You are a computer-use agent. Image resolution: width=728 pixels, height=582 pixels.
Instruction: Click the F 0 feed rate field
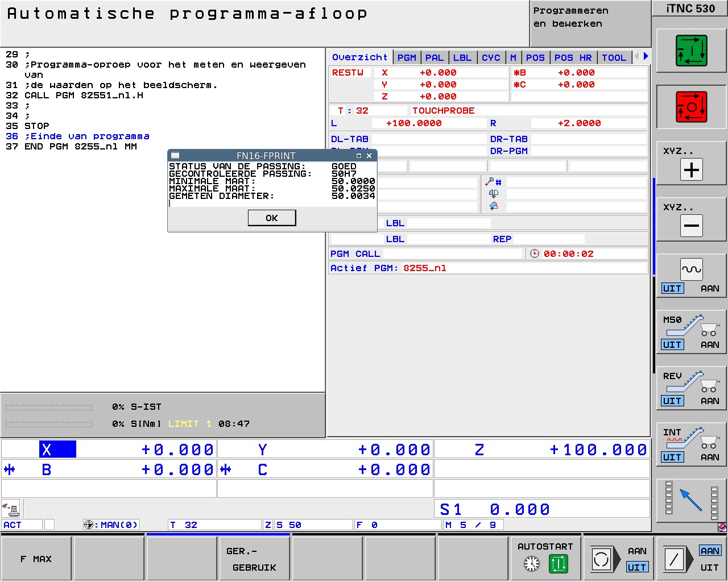click(398, 525)
